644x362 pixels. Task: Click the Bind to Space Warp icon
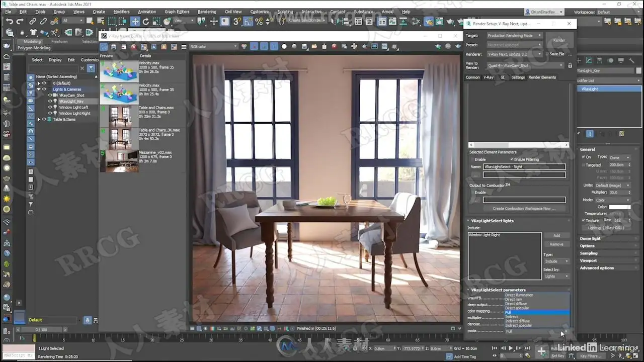tap(54, 22)
